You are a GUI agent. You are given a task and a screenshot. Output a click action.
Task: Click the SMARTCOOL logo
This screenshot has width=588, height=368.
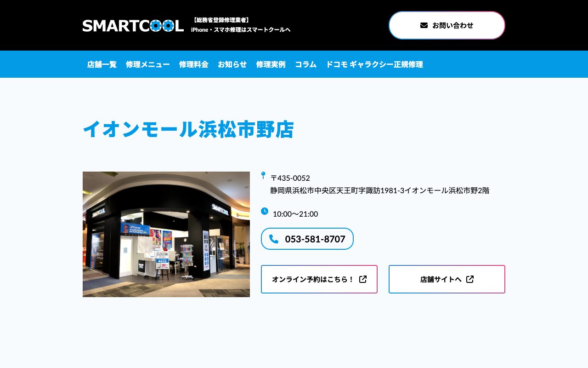coord(133,26)
